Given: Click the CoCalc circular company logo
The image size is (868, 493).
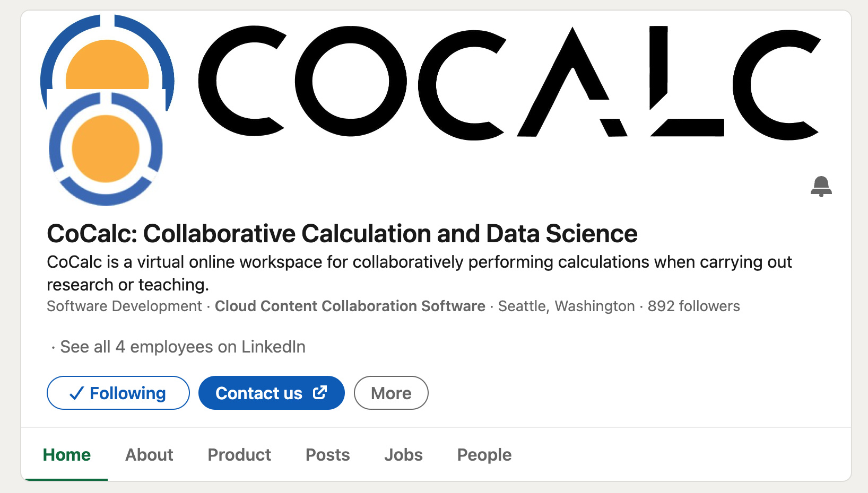Looking at the screenshot, I should pos(106,149).
